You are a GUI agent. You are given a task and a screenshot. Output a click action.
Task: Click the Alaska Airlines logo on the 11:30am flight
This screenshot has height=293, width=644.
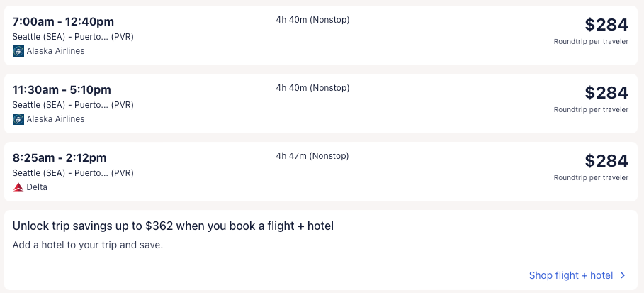click(18, 119)
